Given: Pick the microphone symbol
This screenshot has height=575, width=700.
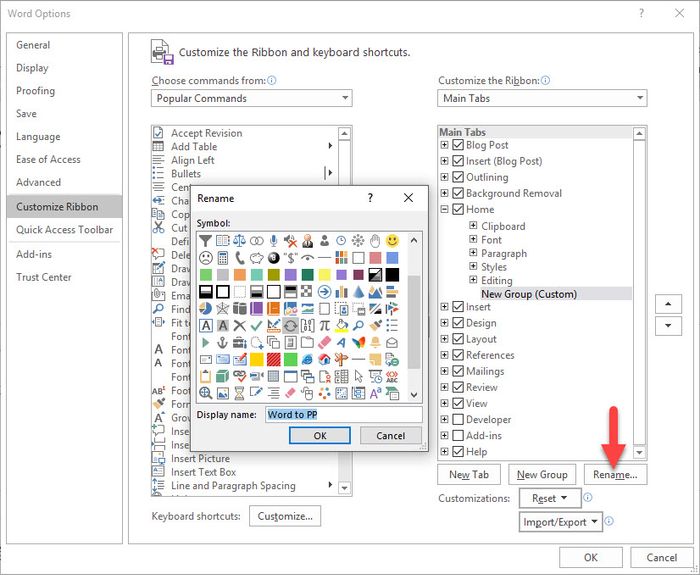Looking at the screenshot, I should pos(273,241).
